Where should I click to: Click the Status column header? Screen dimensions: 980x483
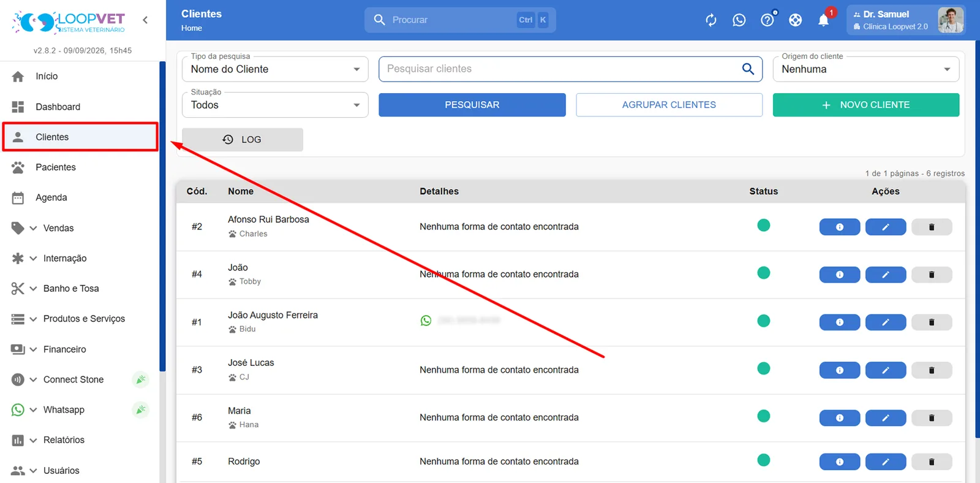[764, 191]
